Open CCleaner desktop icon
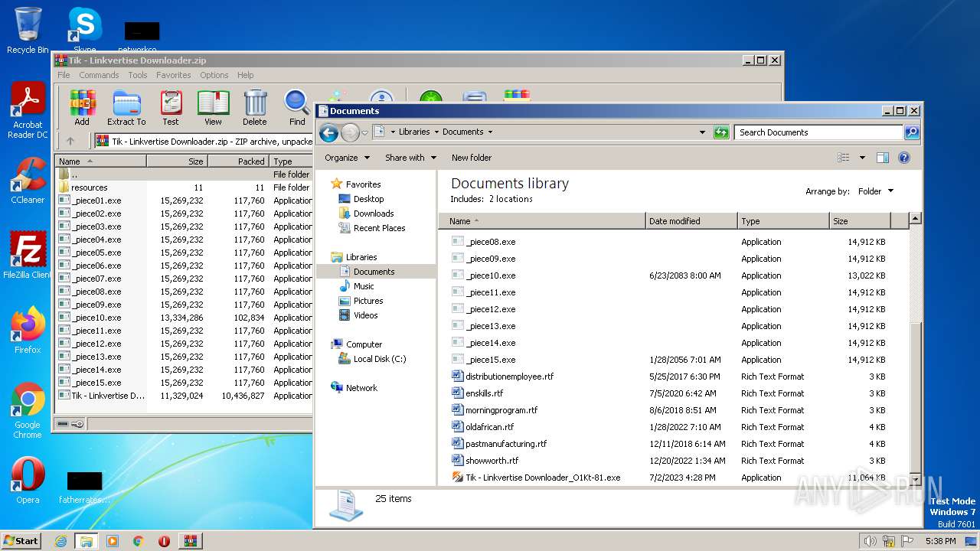This screenshot has height=551, width=980. tap(28, 181)
